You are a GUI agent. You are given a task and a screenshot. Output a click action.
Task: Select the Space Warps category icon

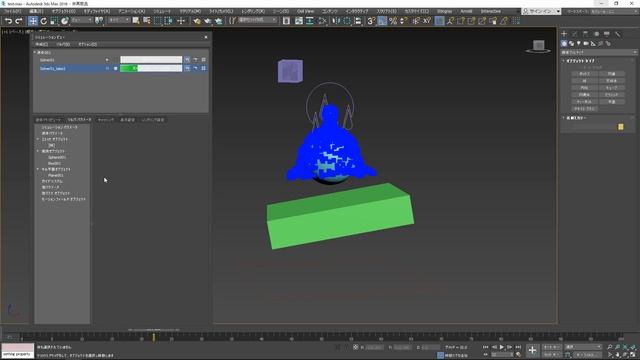(x=601, y=43)
